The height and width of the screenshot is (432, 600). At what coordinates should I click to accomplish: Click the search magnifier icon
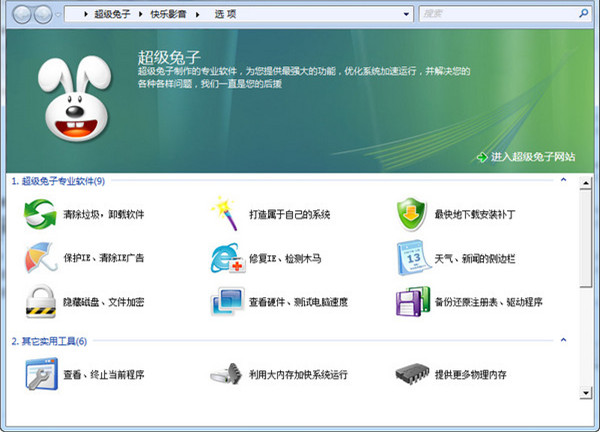tap(583, 14)
